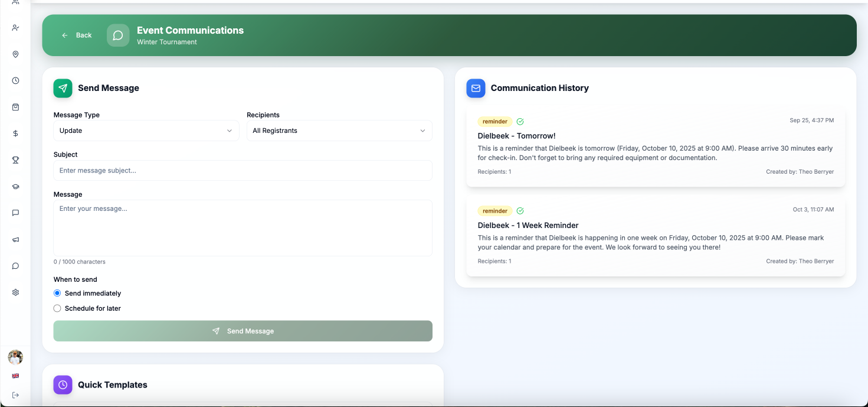This screenshot has height=407, width=868.
Task: Click the 'Oct 3, 11:07 AM' timestamp
Action: pyautogui.click(x=813, y=210)
